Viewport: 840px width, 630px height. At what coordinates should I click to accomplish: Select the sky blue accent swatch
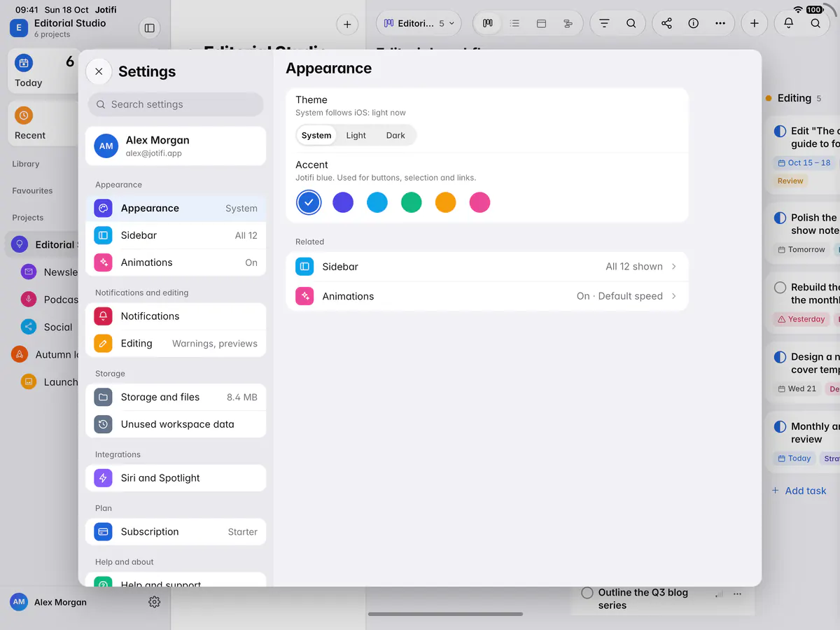coord(377,203)
